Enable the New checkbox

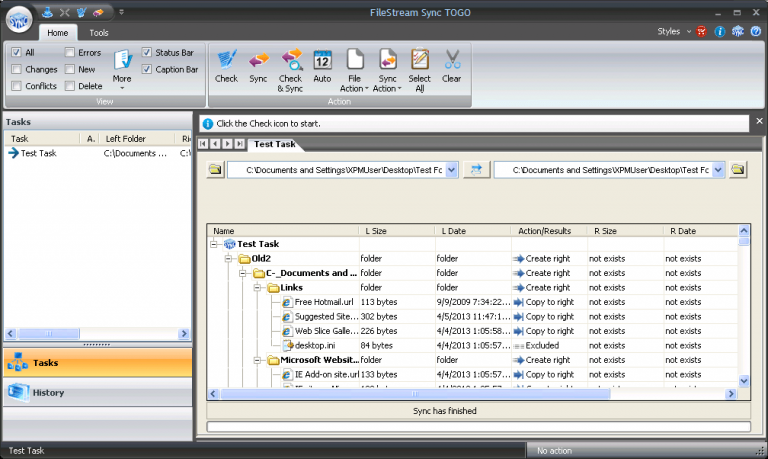coord(70,69)
